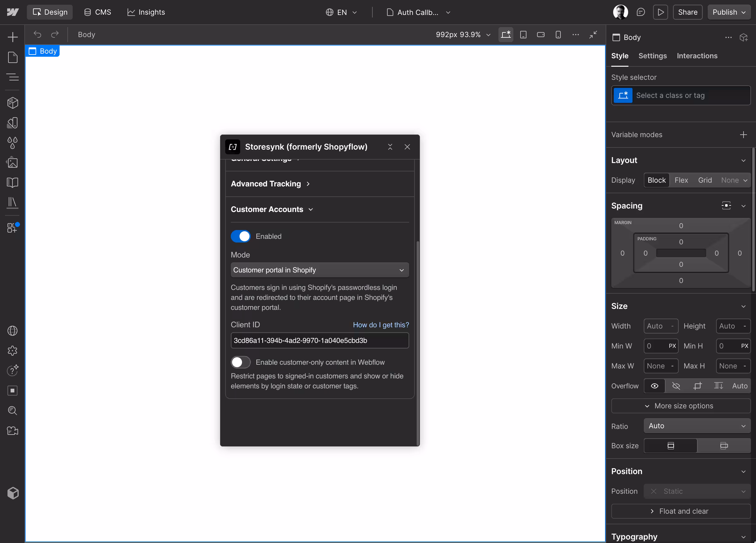Set overflow to visible eye icon
The width and height of the screenshot is (756, 543).
654,386
